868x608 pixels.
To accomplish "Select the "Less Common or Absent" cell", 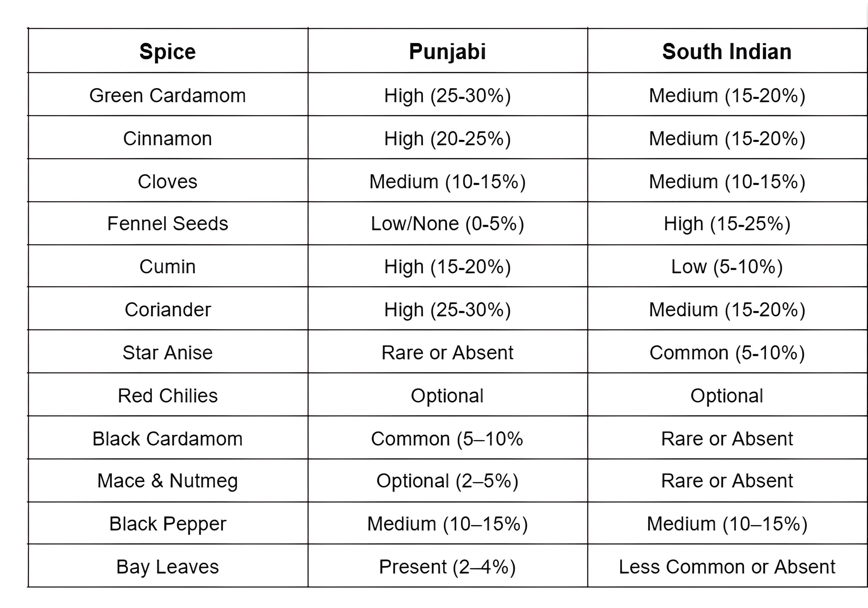I will pyautogui.click(x=727, y=567).
